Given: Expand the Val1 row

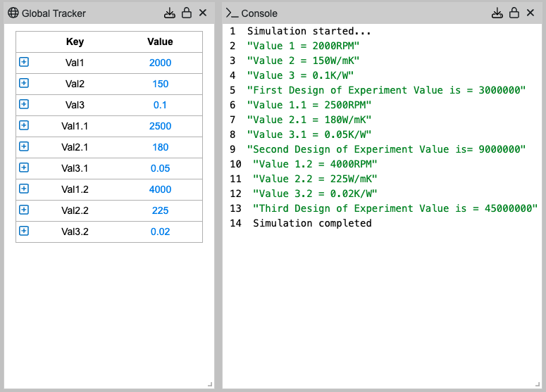Looking at the screenshot, I should pos(24,62).
